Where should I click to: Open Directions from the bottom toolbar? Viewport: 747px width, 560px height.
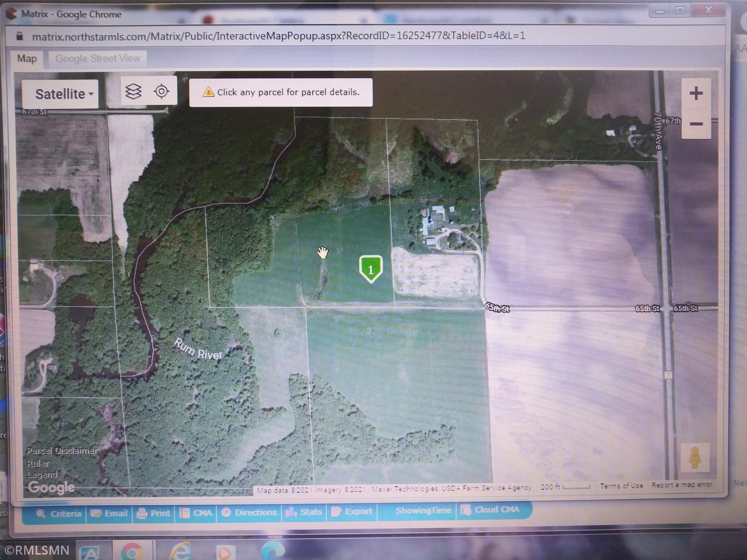249,513
